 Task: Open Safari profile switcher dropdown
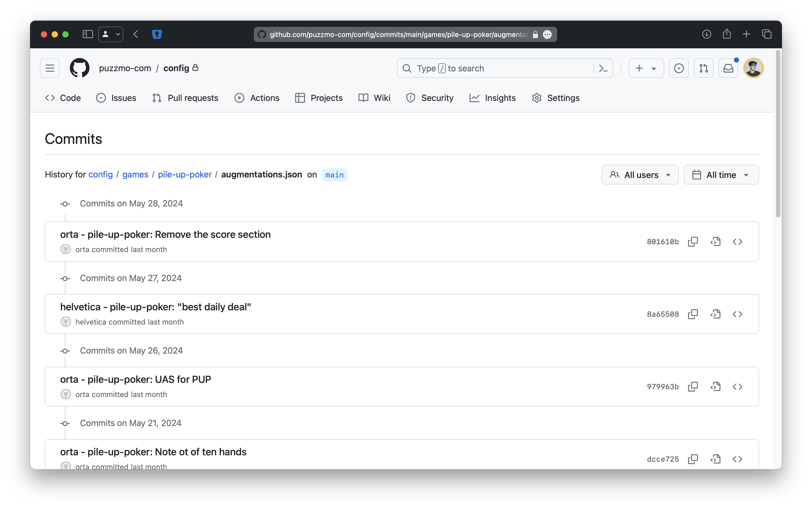coord(110,34)
